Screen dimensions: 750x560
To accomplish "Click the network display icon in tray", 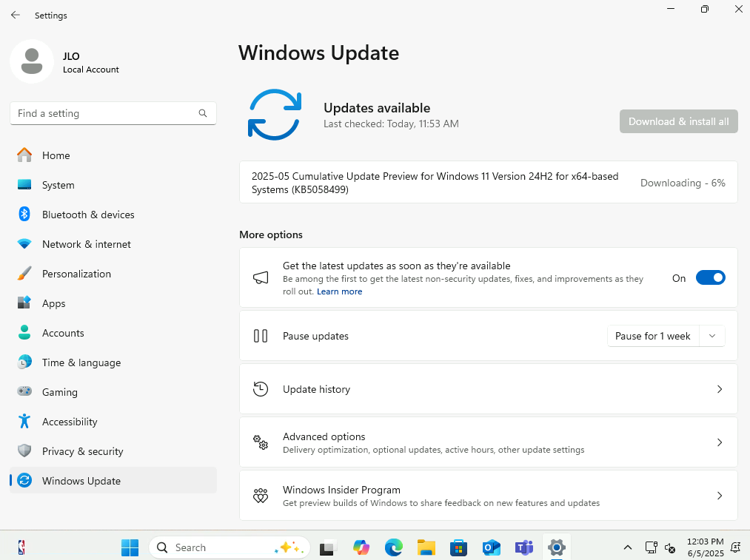I will [x=651, y=547].
